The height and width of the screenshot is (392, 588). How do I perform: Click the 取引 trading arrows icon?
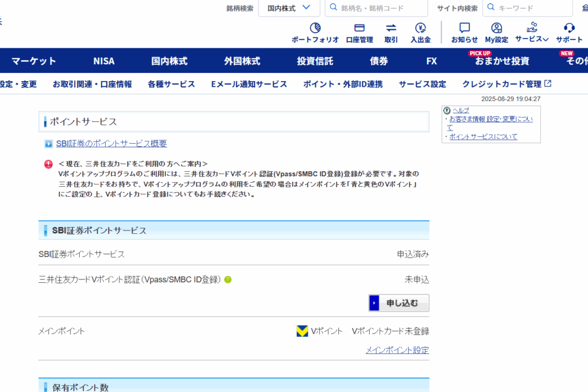click(390, 28)
